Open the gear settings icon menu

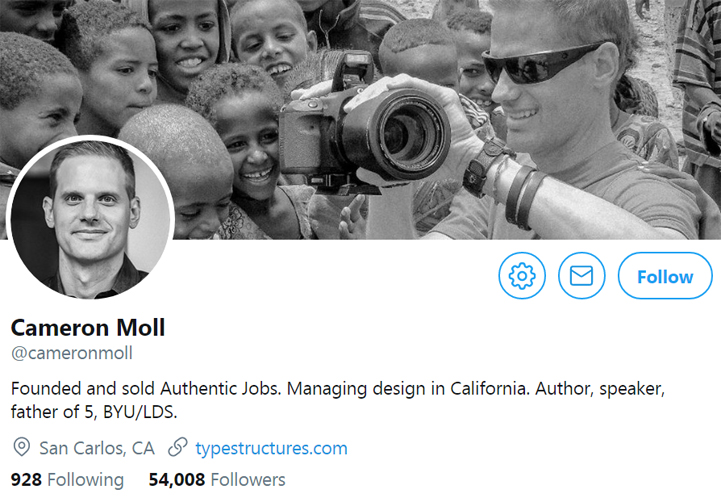[x=522, y=276]
